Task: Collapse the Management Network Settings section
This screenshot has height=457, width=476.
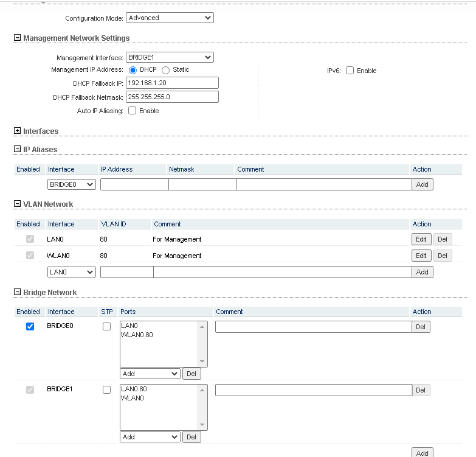Action: 17,38
